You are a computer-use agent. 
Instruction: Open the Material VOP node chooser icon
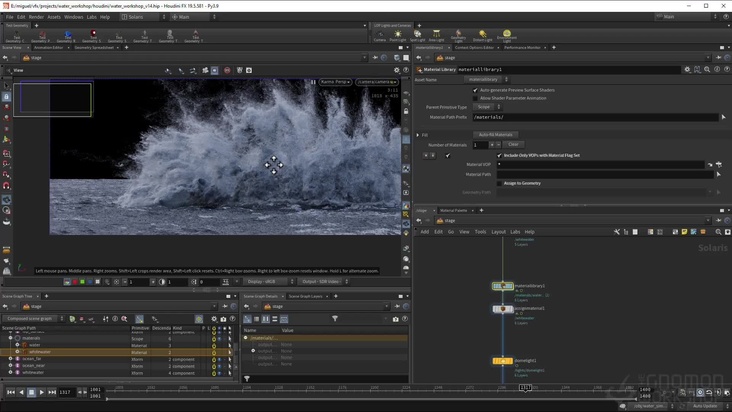click(x=718, y=164)
